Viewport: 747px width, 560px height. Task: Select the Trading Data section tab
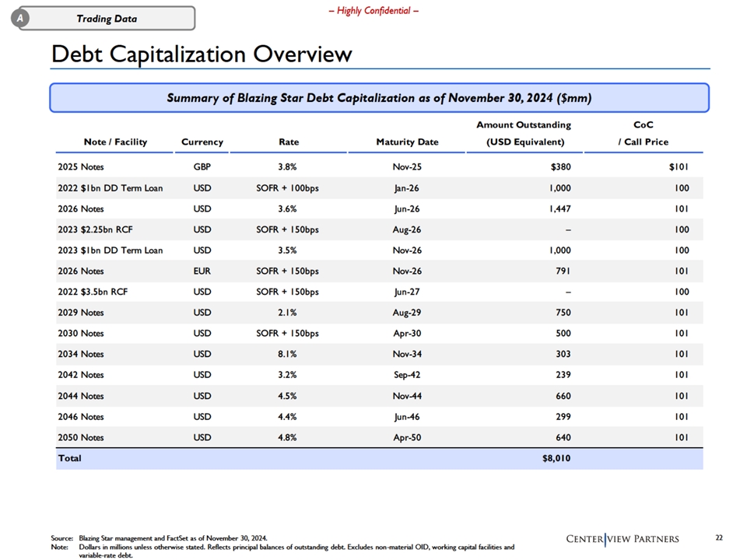click(107, 19)
